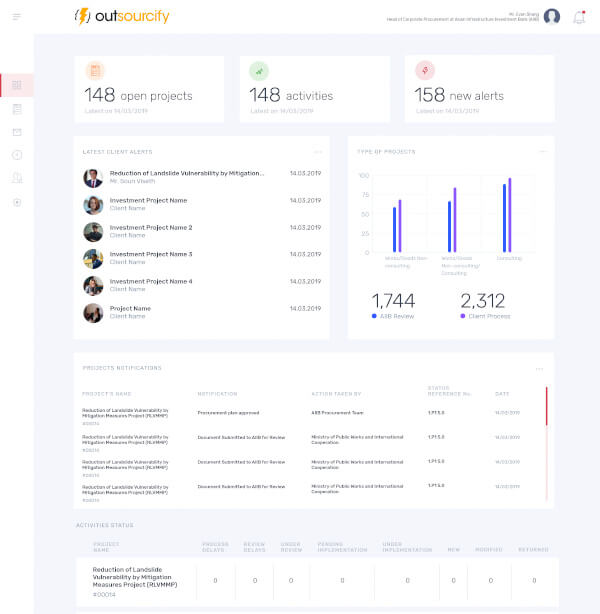The height and width of the screenshot is (614, 600).
Task: Select the dashboard grid icon in sidebar
Action: (x=16, y=85)
